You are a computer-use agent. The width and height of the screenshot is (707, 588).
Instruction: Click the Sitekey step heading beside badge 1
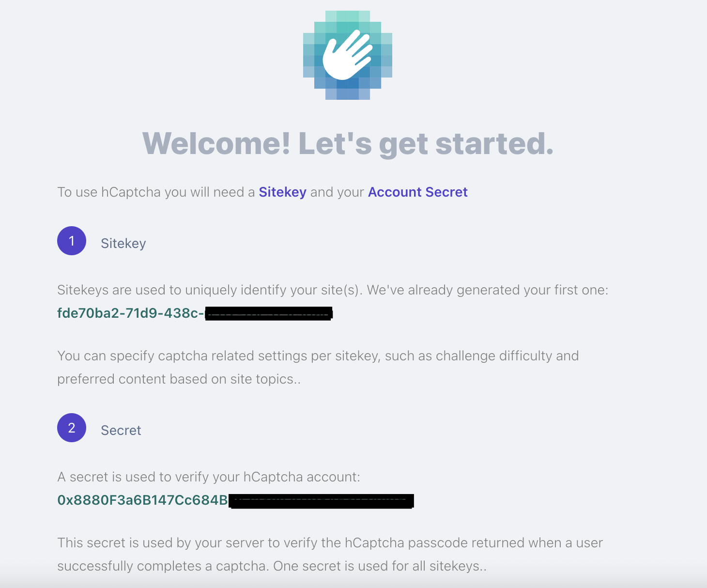123,243
